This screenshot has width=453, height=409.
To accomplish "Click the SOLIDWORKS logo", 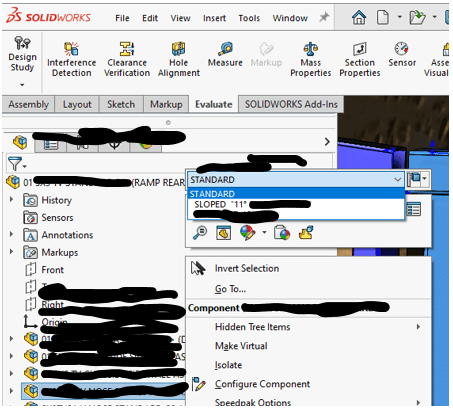I will [x=49, y=17].
